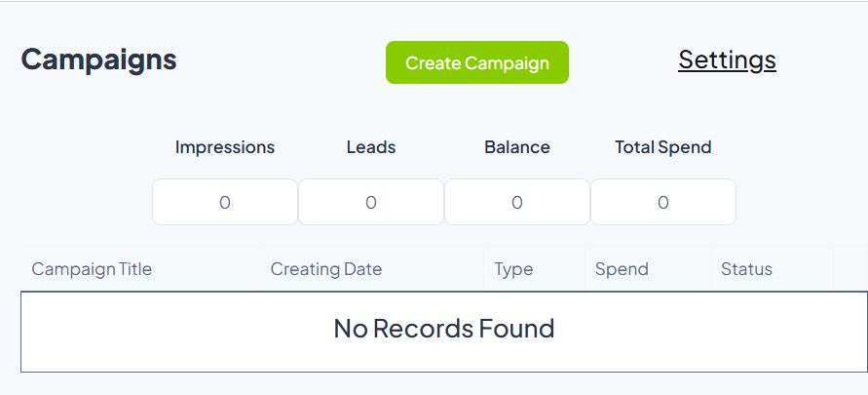Screen dimensions: 868x395
Task: Click the Campaigns page heading
Action: 99,59
